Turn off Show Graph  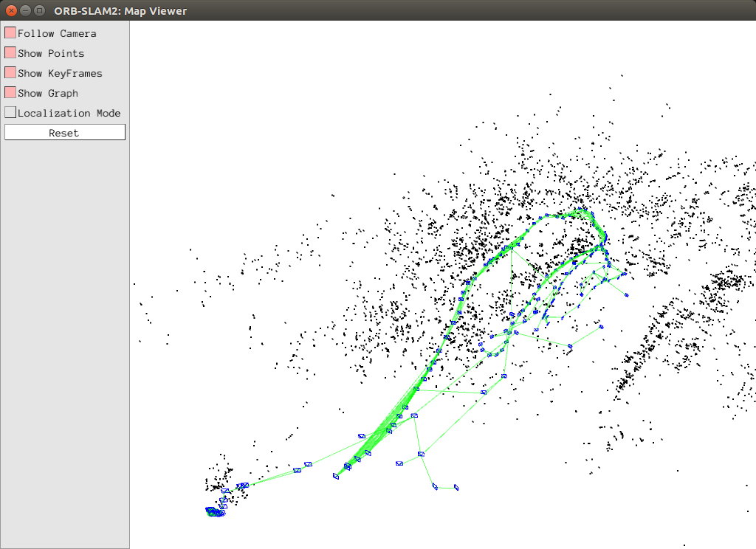point(10,92)
